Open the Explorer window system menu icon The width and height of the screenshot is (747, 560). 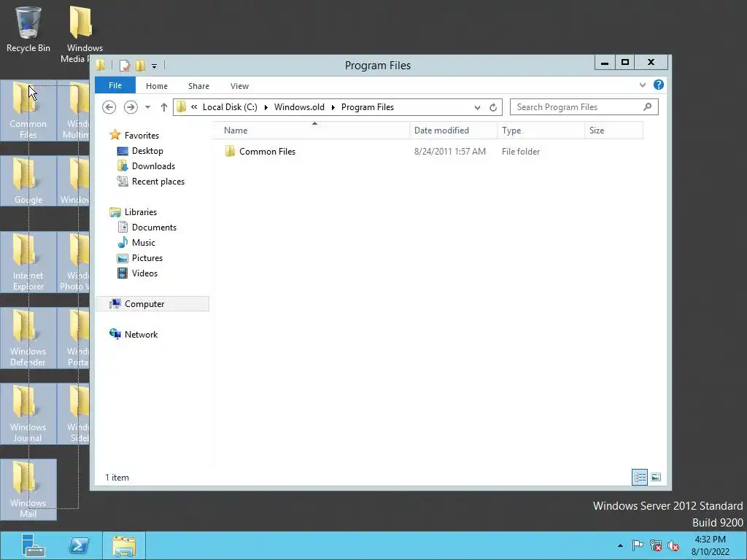coord(101,65)
